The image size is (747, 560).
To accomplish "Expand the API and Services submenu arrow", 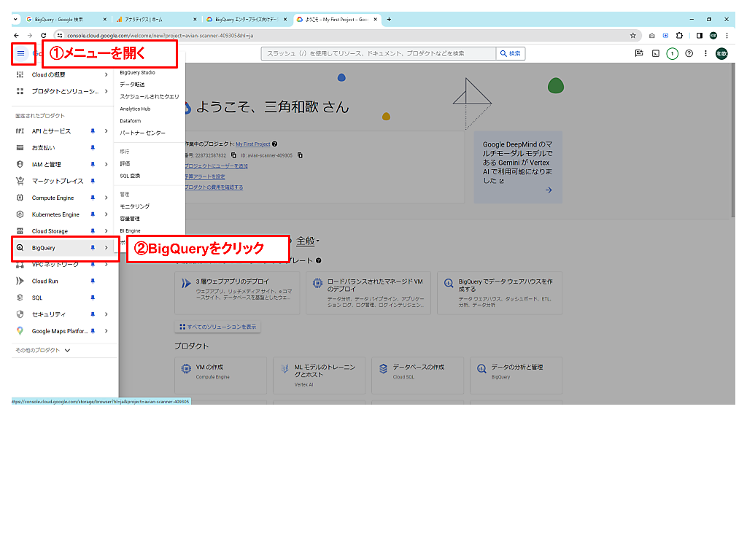I will point(107,131).
